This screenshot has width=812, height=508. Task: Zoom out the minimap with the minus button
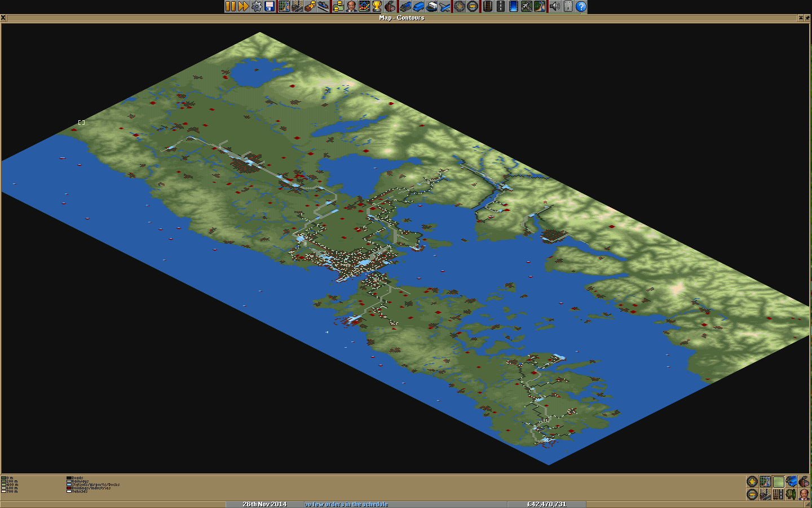(x=752, y=494)
